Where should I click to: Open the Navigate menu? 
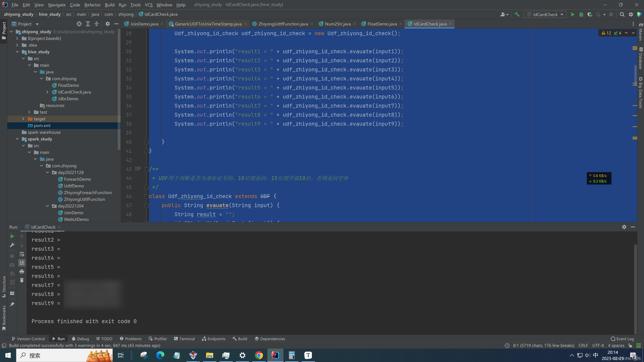click(57, 5)
